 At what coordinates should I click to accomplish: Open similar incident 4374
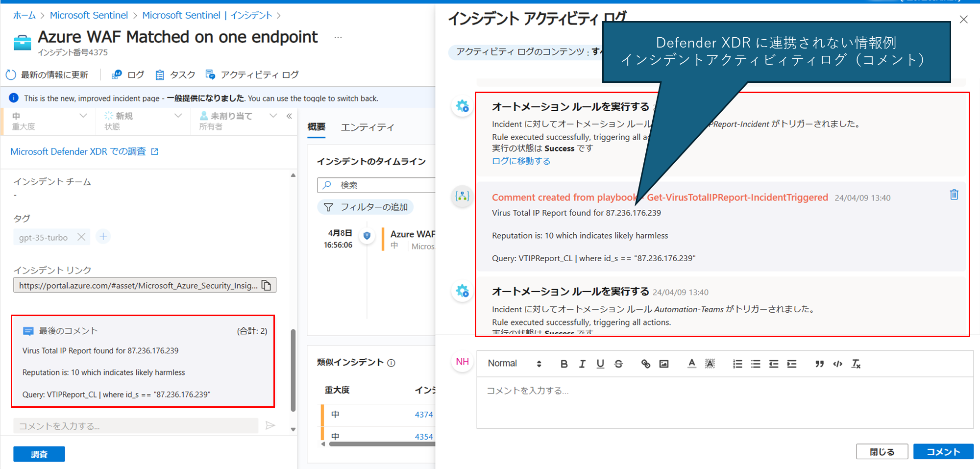(424, 415)
